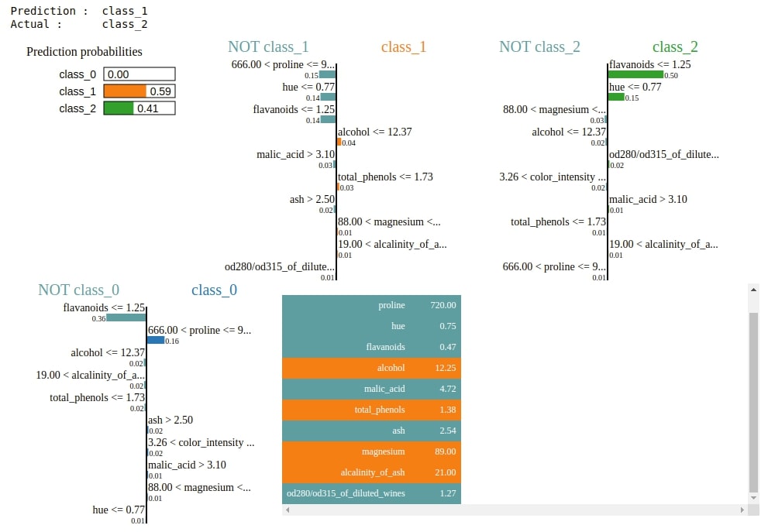The image size is (768, 532).
Task: Click the hue <= 0.77 bar under NOT class_1
Action: (328, 98)
